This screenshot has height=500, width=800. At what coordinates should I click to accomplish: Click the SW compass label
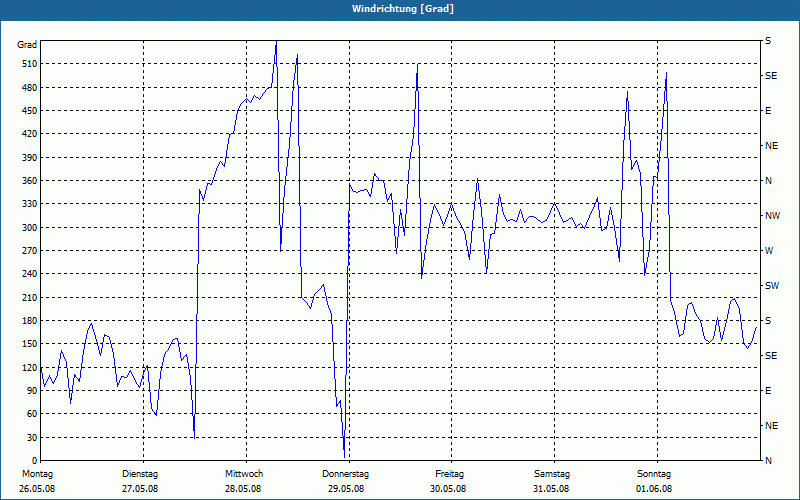772,286
